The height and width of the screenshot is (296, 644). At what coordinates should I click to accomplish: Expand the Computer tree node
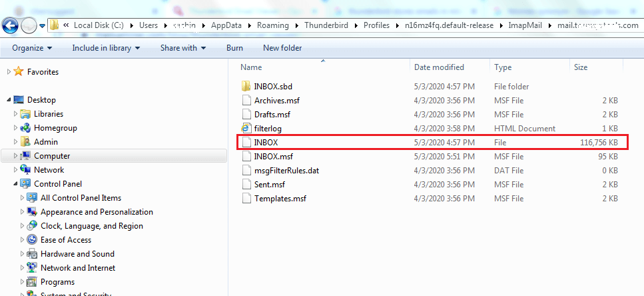pos(15,156)
